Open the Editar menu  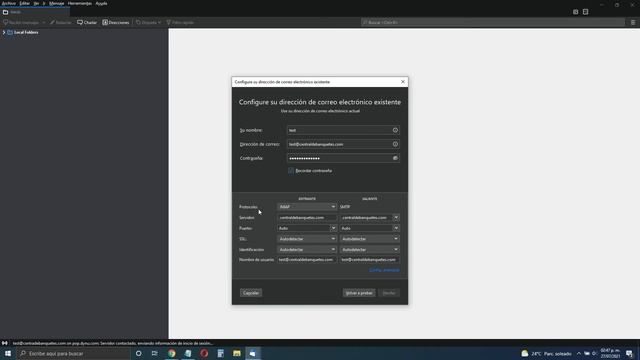pos(24,3)
